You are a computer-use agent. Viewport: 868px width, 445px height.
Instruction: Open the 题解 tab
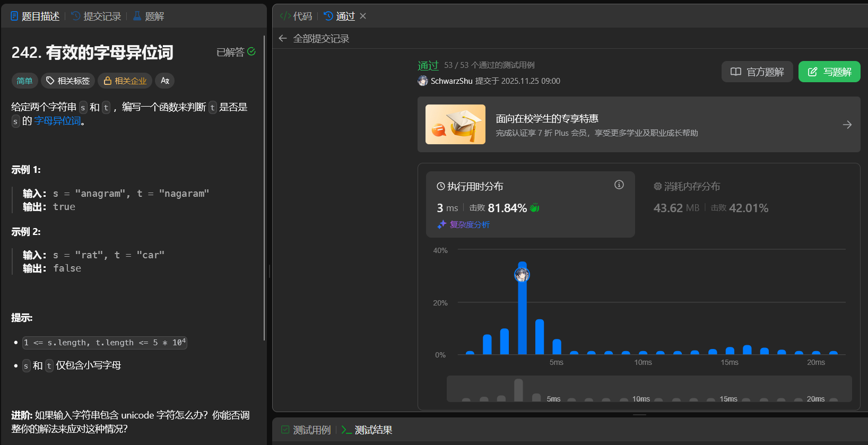(149, 16)
